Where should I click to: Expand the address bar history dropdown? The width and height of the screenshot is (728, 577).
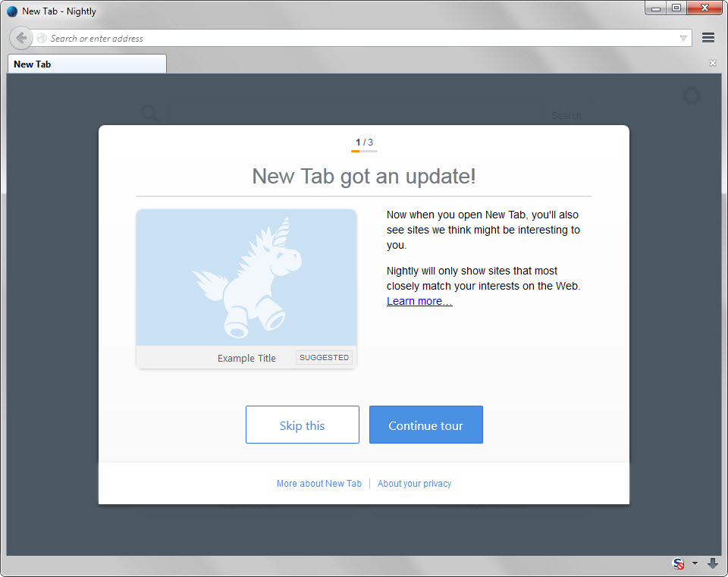point(683,38)
